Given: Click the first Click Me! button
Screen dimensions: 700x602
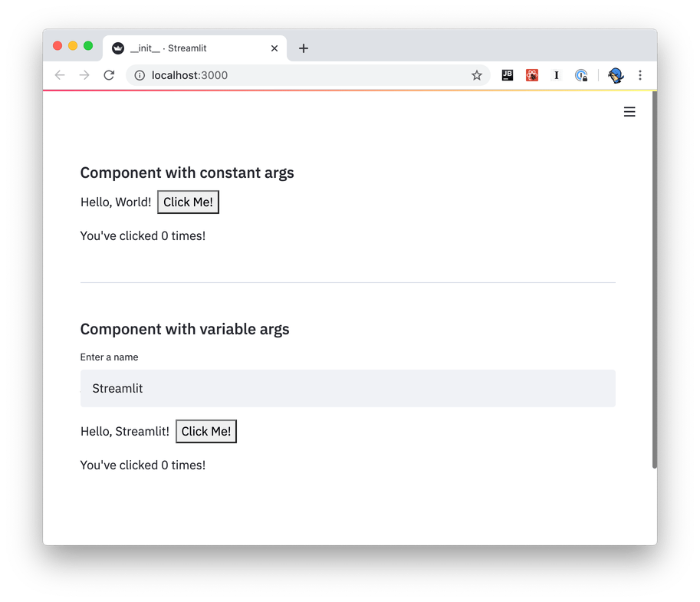Looking at the screenshot, I should pos(188,202).
